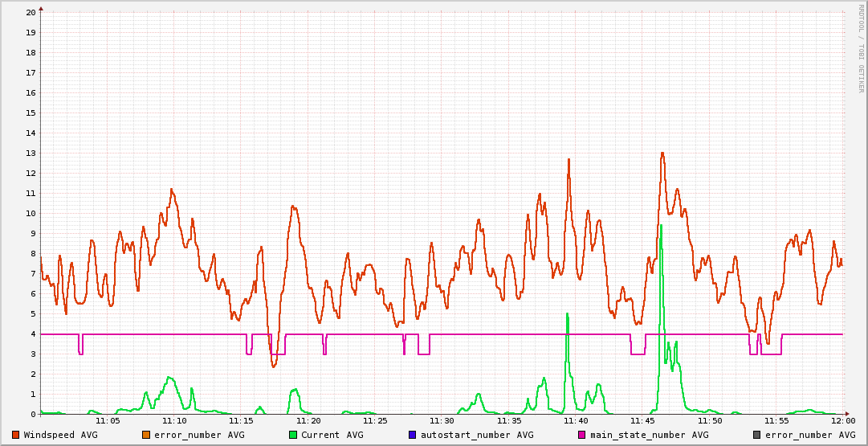868x446 pixels.
Task: Select the main_state_number AVG legend label
Action: [649, 435]
